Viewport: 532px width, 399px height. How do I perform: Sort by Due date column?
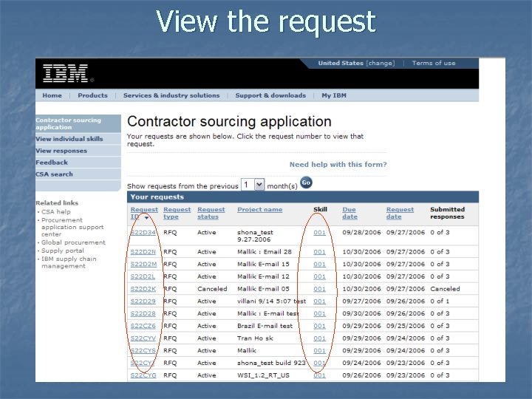click(349, 213)
